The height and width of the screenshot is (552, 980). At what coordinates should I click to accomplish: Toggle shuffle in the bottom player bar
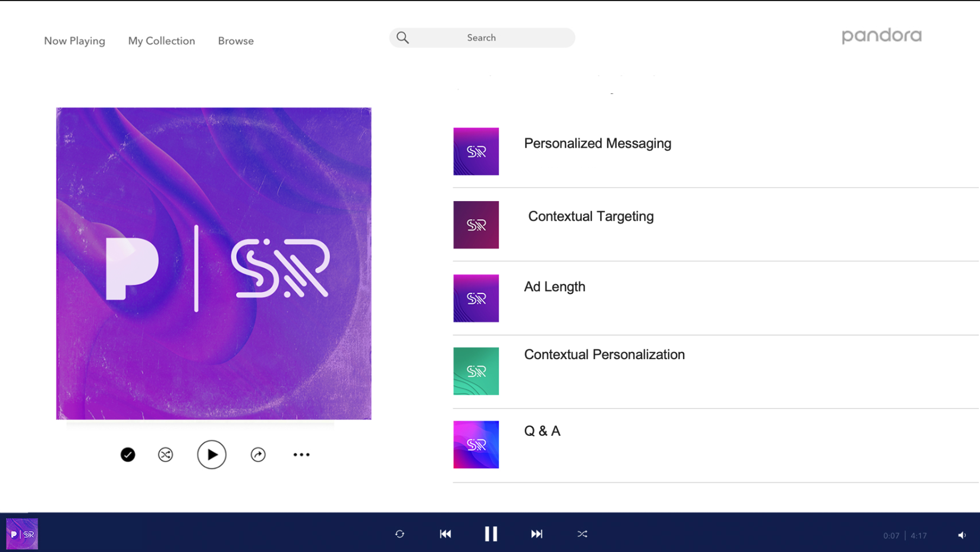[582, 534]
